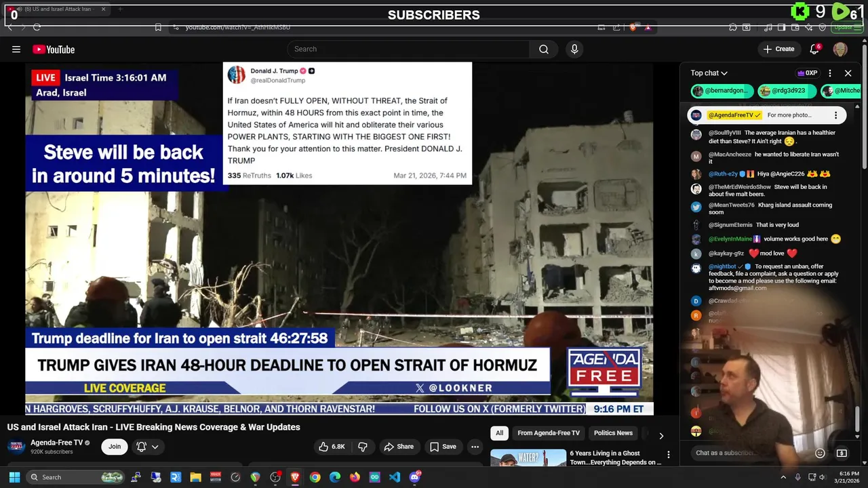Click @MeanTweets76 username in chat

pyautogui.click(x=732, y=205)
